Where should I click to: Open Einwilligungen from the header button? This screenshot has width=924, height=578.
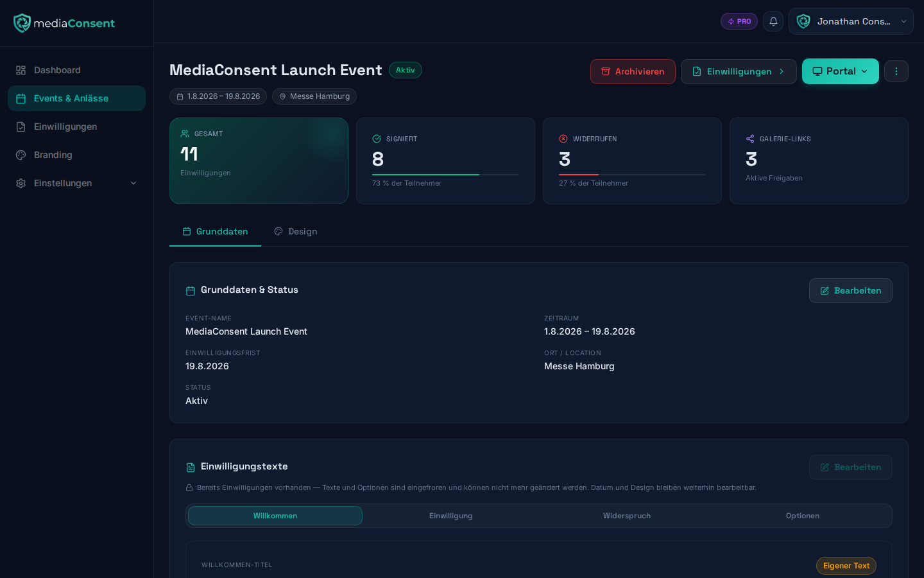click(739, 71)
